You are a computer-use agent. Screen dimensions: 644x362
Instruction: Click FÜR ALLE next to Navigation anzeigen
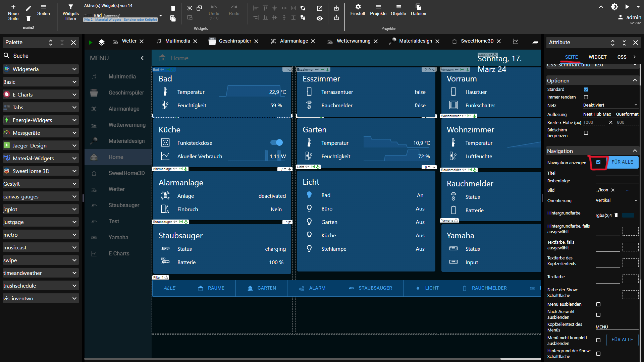coord(622,162)
